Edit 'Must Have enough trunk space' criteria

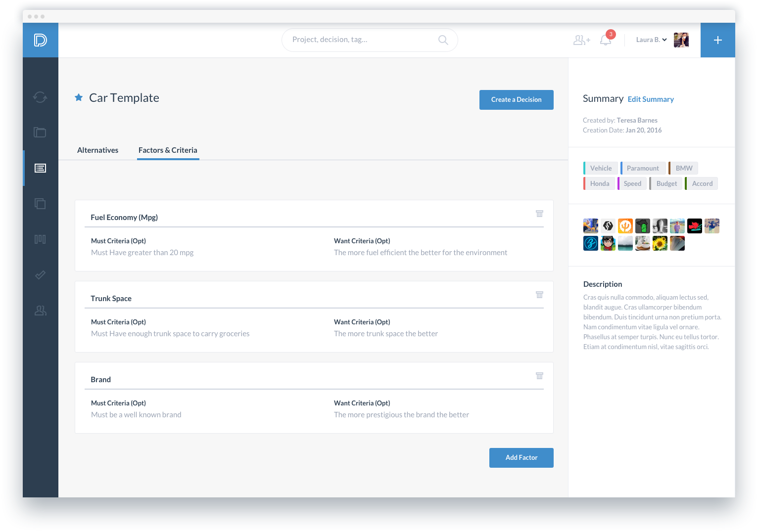[170, 334]
